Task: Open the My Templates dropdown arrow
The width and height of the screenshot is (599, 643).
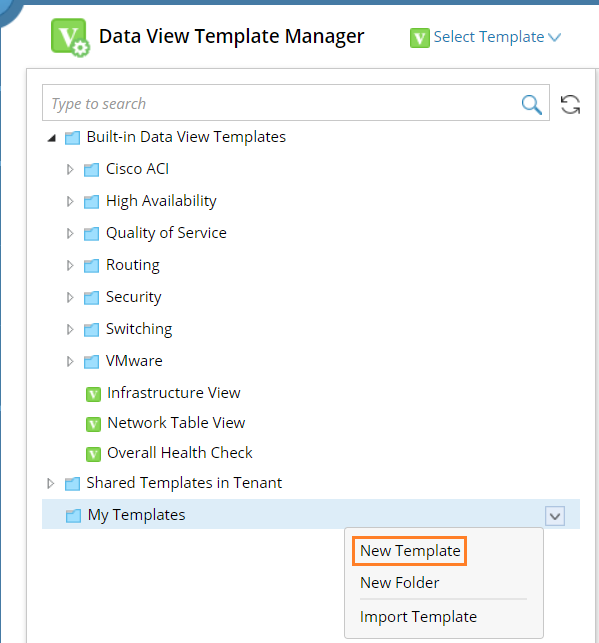Action: pyautogui.click(x=555, y=516)
